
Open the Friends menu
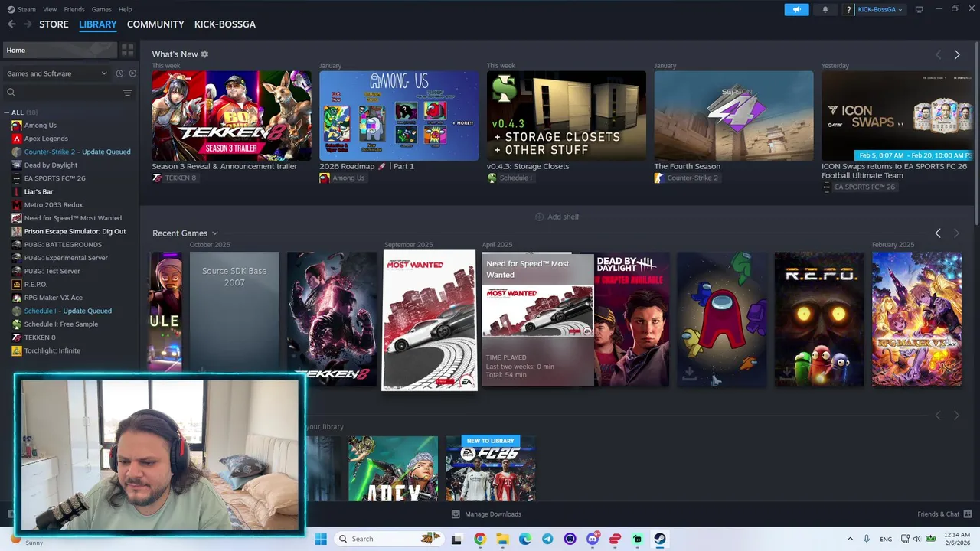pyautogui.click(x=74, y=9)
